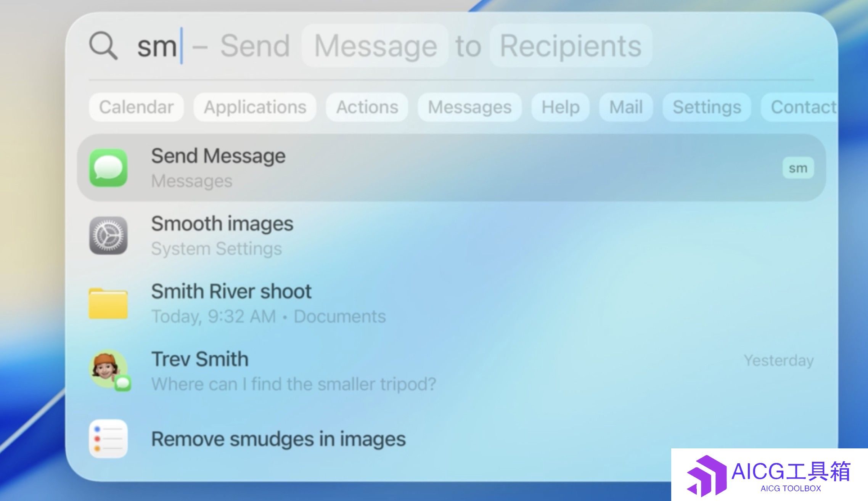Select the Contacts filter chip

[800, 107]
